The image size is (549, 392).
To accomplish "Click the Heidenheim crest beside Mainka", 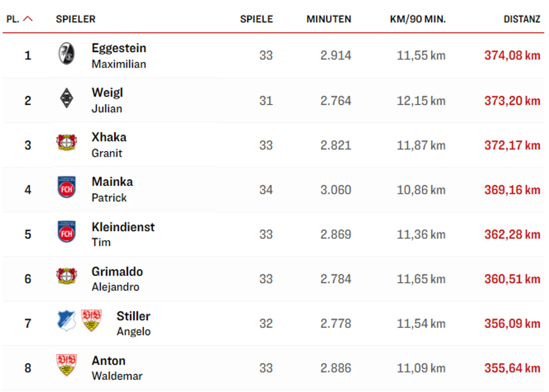I will click(x=67, y=187).
